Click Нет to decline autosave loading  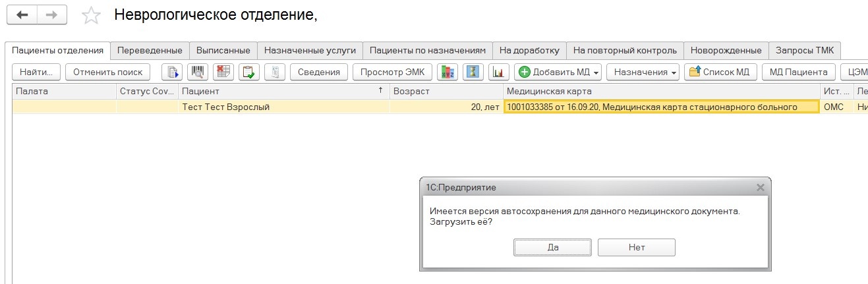(636, 247)
